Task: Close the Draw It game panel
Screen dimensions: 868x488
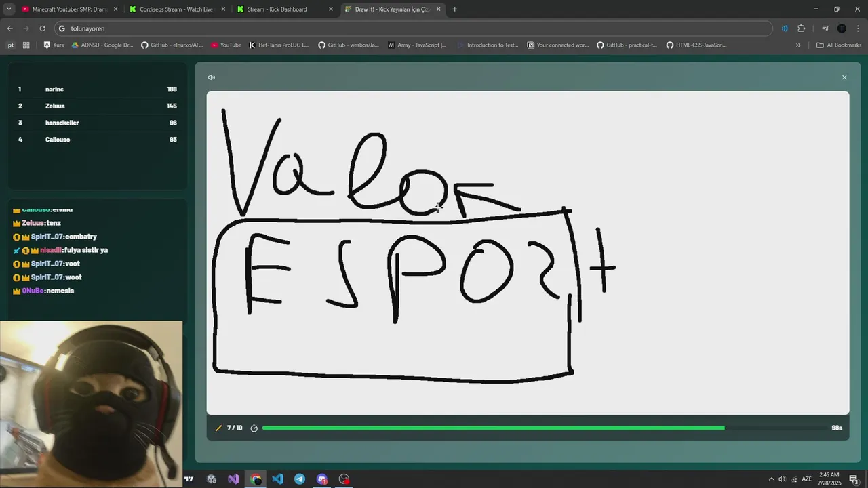Action: tap(844, 77)
